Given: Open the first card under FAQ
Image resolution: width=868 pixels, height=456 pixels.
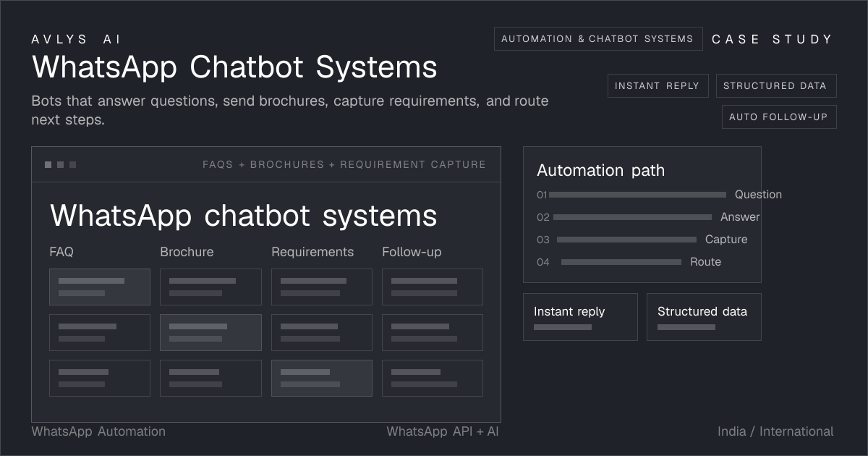Looking at the screenshot, I should click(x=100, y=287).
